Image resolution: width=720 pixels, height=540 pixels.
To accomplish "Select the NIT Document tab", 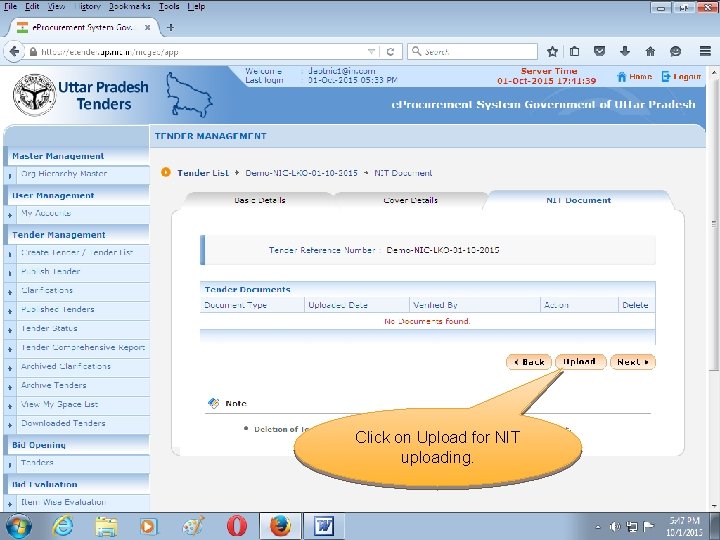I will (x=579, y=200).
